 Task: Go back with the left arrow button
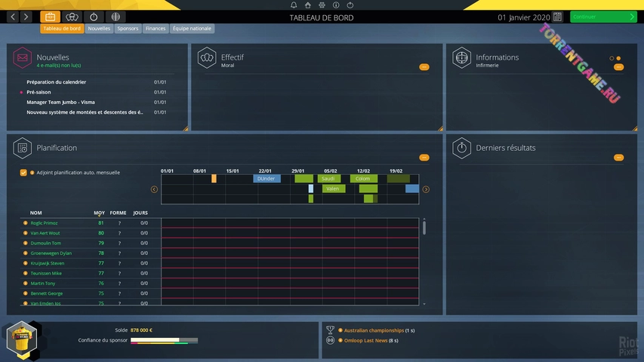point(13,17)
